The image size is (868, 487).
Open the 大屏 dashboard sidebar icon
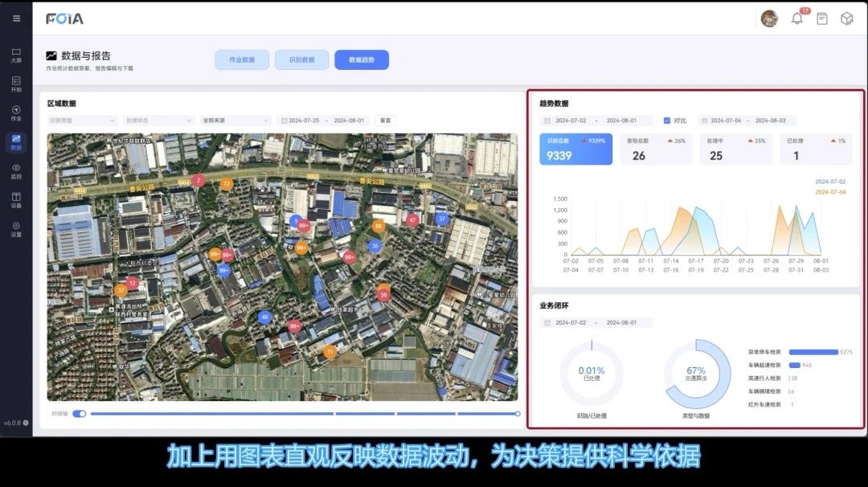tap(16, 55)
